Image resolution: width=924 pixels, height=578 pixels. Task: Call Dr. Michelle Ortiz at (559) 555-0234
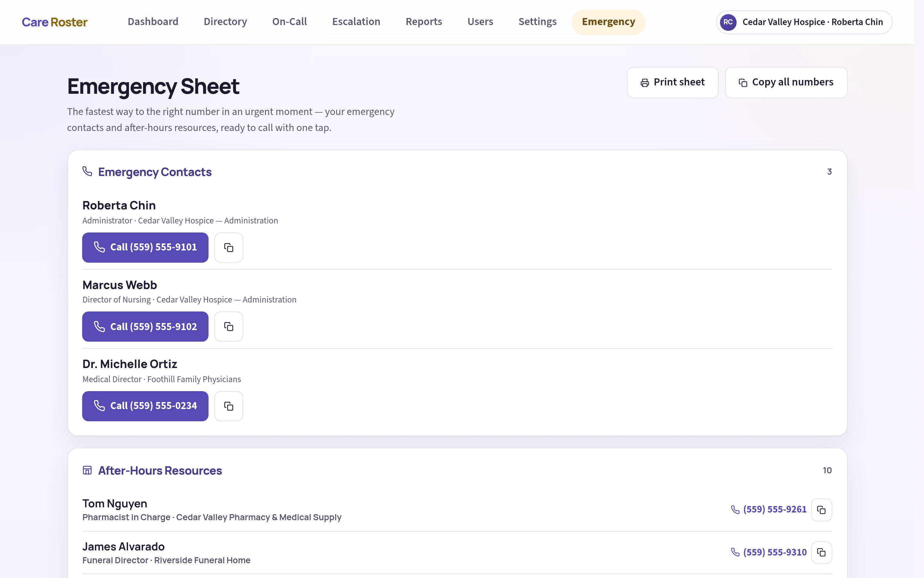coord(145,406)
